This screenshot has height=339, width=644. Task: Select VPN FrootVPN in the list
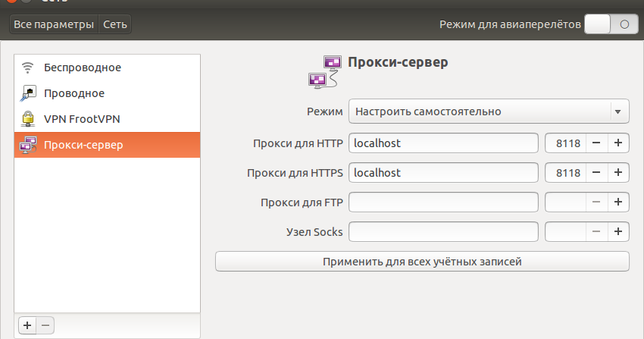pos(107,119)
